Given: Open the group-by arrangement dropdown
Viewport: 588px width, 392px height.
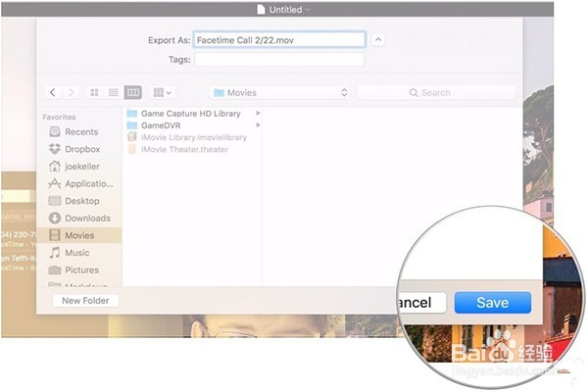Looking at the screenshot, I should tap(163, 92).
